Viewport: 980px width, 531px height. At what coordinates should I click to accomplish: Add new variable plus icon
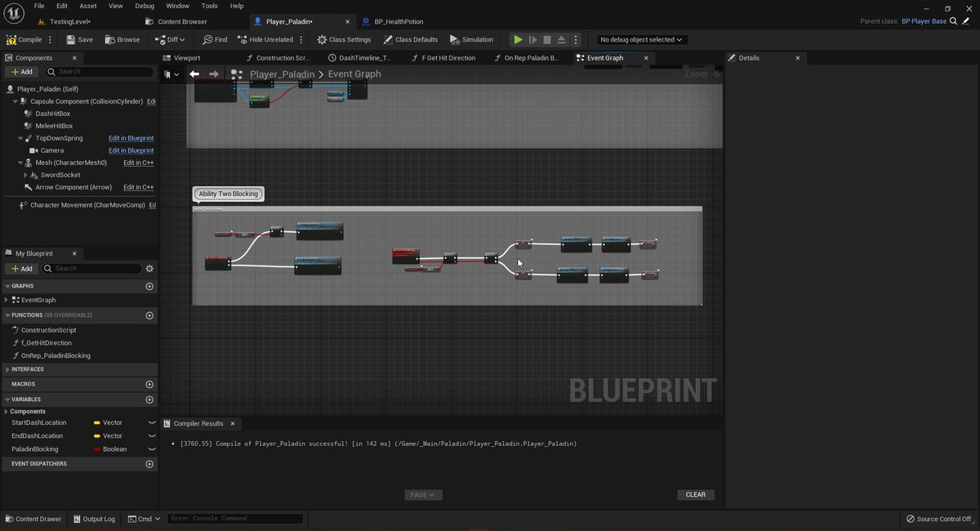(x=149, y=399)
